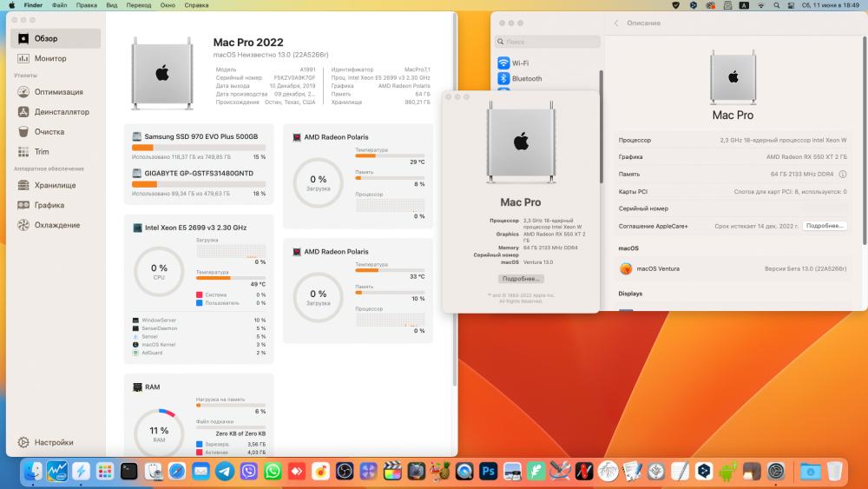Click the Mac Pro image in About This Mac
The image size is (868, 489).
pyautogui.click(x=521, y=143)
